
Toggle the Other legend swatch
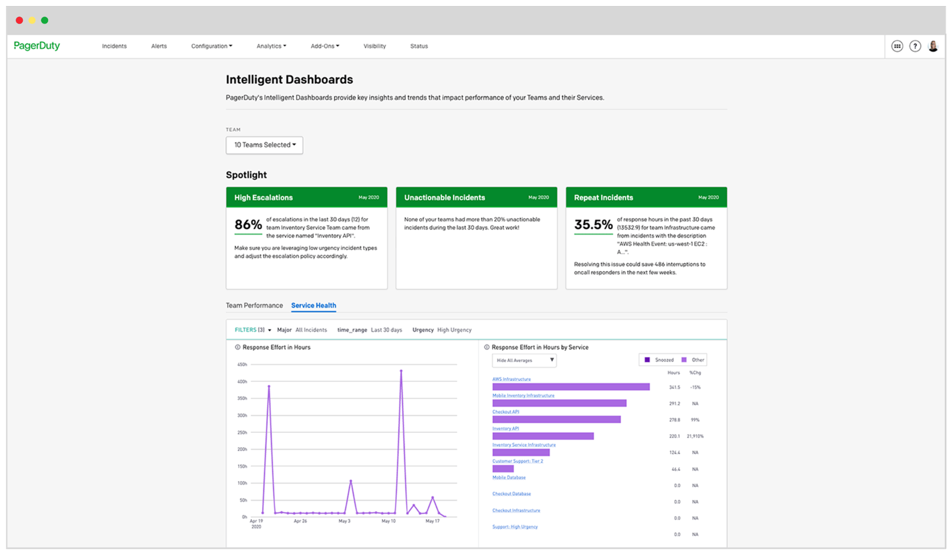pyautogui.click(x=684, y=360)
